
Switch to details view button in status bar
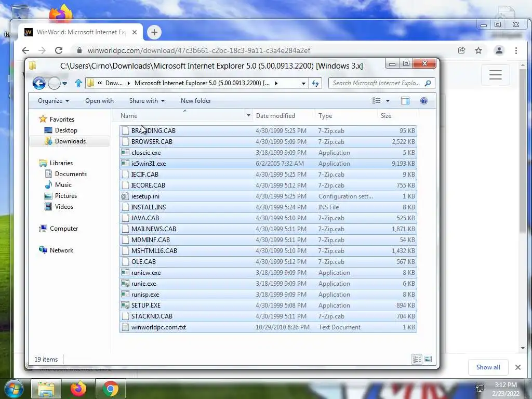pos(417,359)
